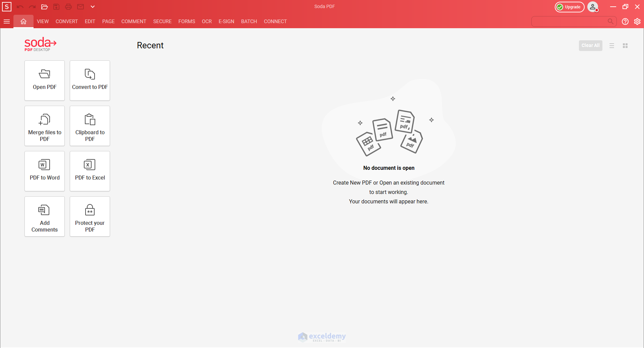Click the soda PDF Desktop logo
This screenshot has height=348, width=644.
click(x=40, y=44)
